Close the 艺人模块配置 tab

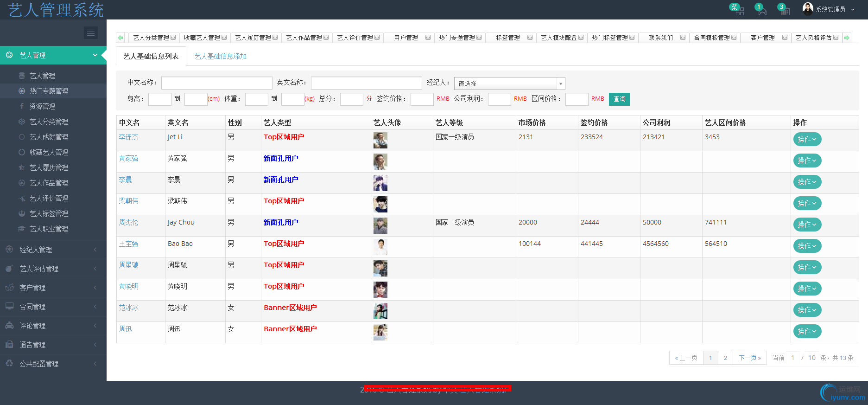point(581,38)
